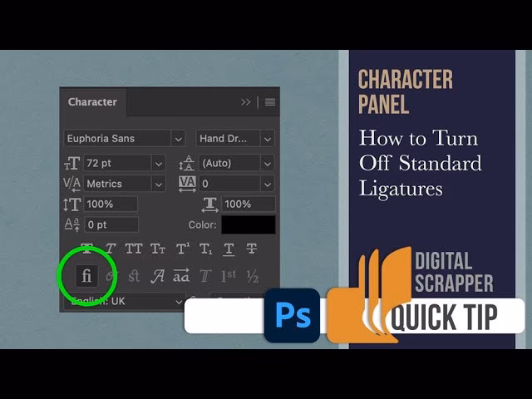Open the Hand Dr... font style dropdown
532x399 pixels.
pyautogui.click(x=268, y=139)
